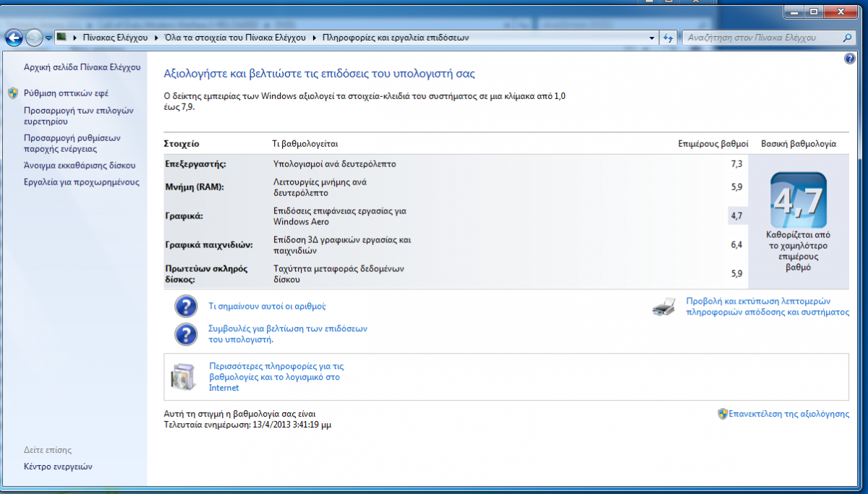This screenshot has width=868, height=494.
Task: Select the Γραφικά παιχνιδιών row label
Action: coord(208,245)
